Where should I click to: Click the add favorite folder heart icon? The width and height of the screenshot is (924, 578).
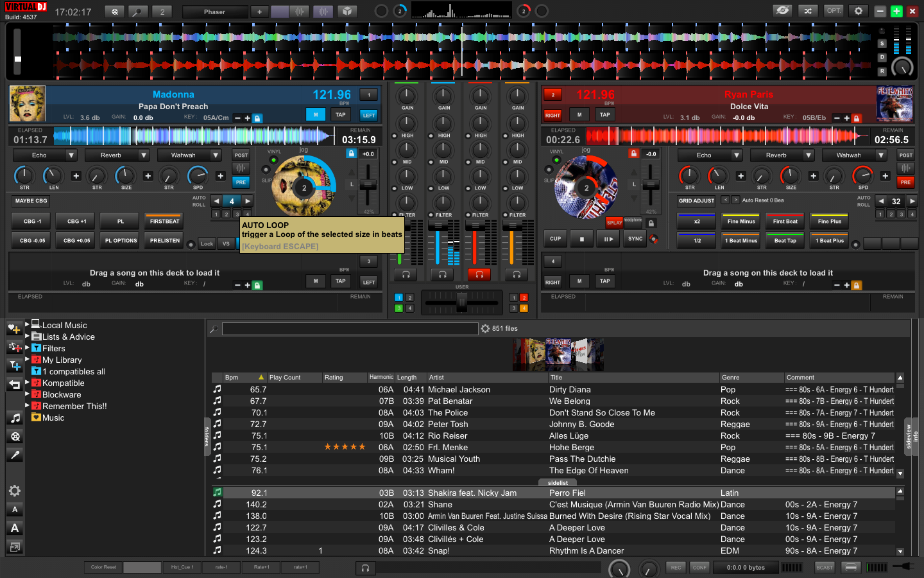[x=14, y=329]
